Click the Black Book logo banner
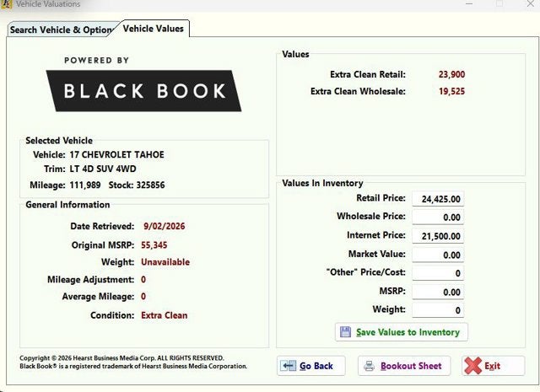This screenshot has width=540, height=392. click(x=143, y=91)
